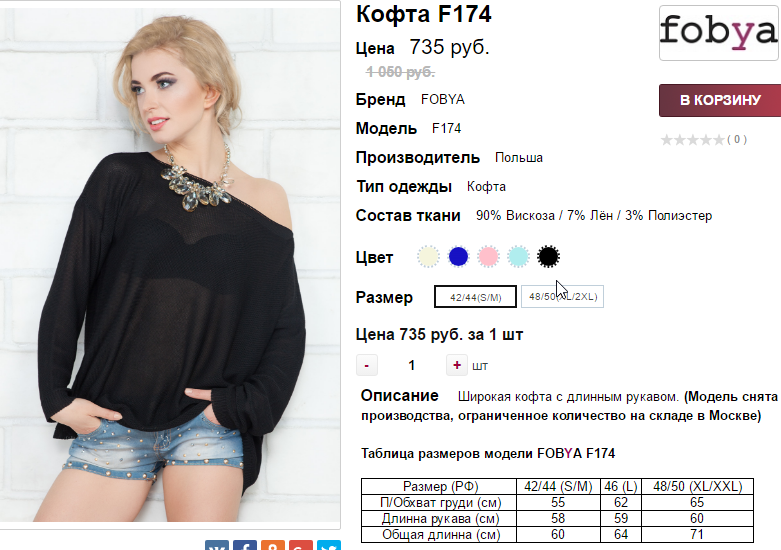Choose the cream color swatch
The width and height of the screenshot is (781, 550).
pos(428,257)
